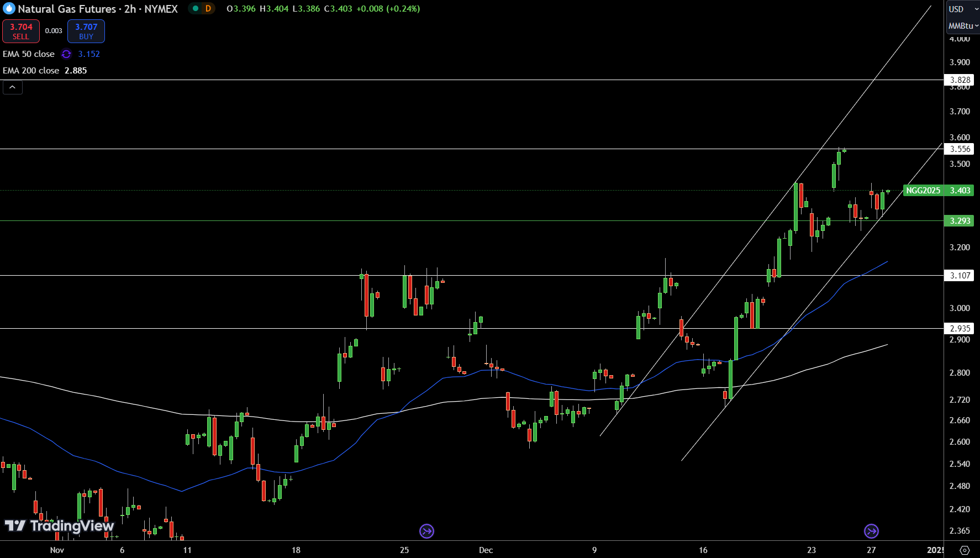Click the TradingView logo

59,525
